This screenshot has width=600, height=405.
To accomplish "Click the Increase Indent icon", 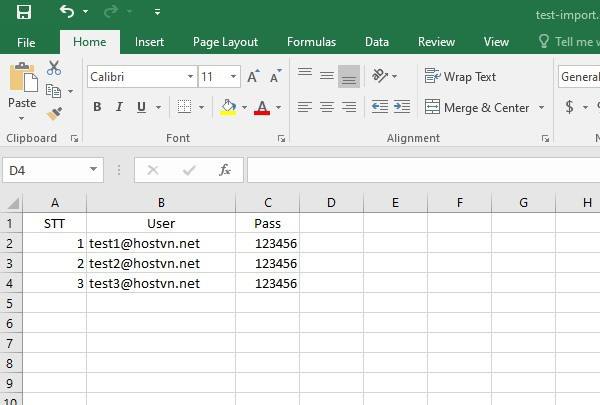I will [401, 107].
